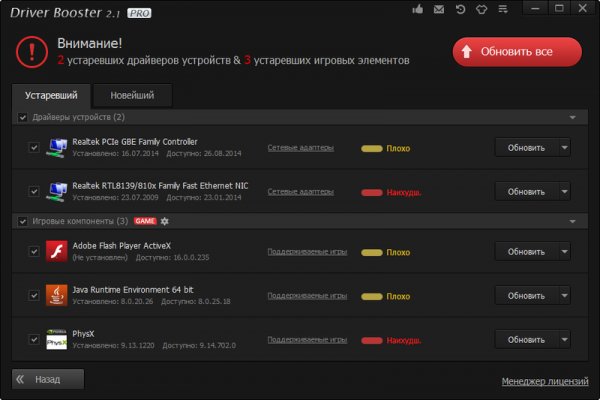Click the Драйверы устройств (2) header label
Viewport: 600px width, 400px height.
click(78, 117)
